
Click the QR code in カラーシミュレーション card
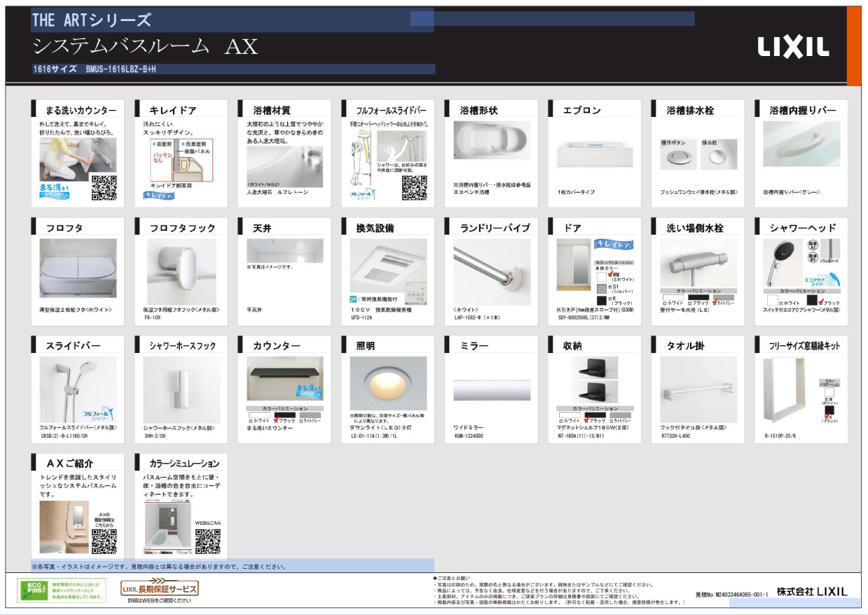208,541
